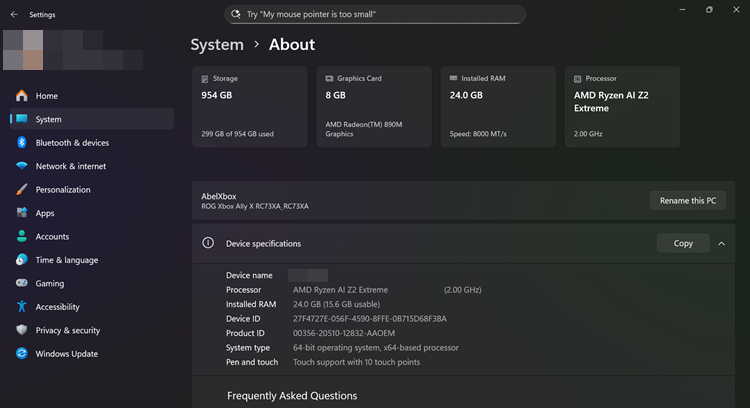Click the Processor chip icon
The image size is (750, 408).
(x=577, y=78)
